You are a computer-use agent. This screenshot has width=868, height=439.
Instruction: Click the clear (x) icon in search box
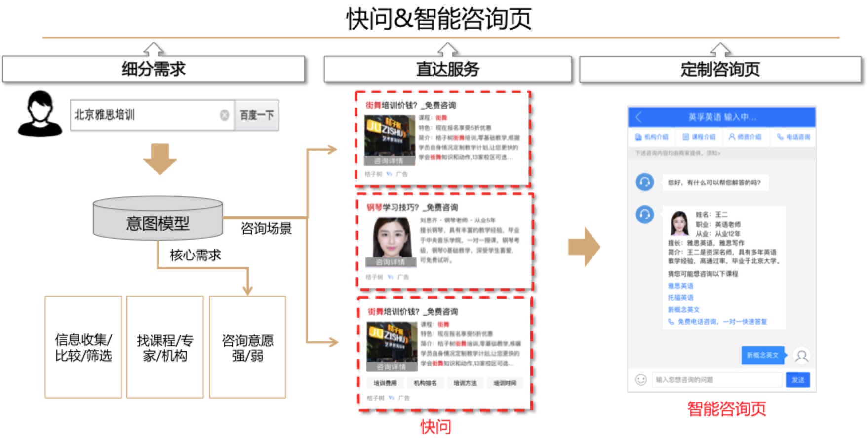(224, 115)
